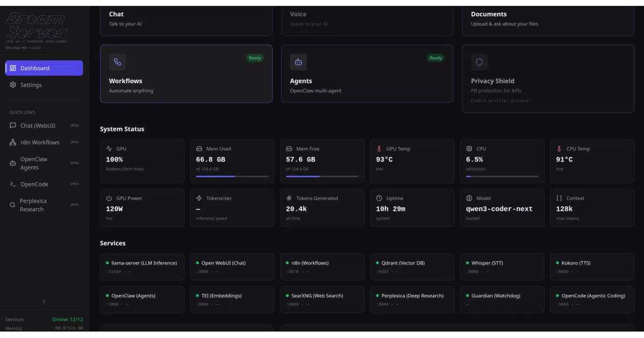Click the GPU Power icon
The image size is (644, 338).
[109, 198]
